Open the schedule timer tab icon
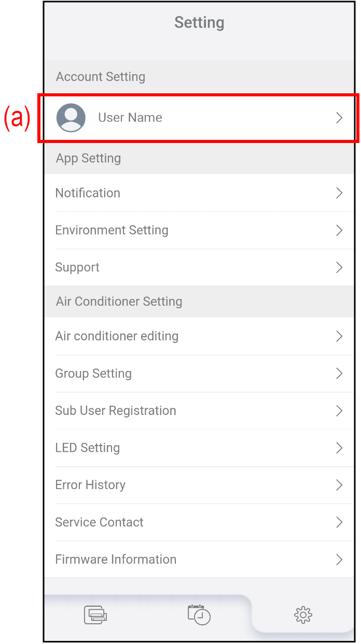The height and width of the screenshot is (644, 361). coord(199,614)
